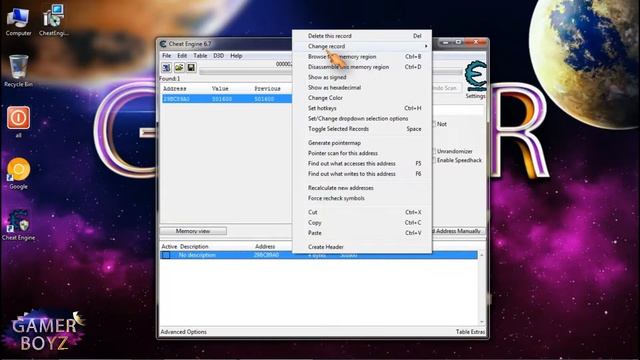Choose 'Disassemble this memory region'

pyautogui.click(x=362, y=67)
